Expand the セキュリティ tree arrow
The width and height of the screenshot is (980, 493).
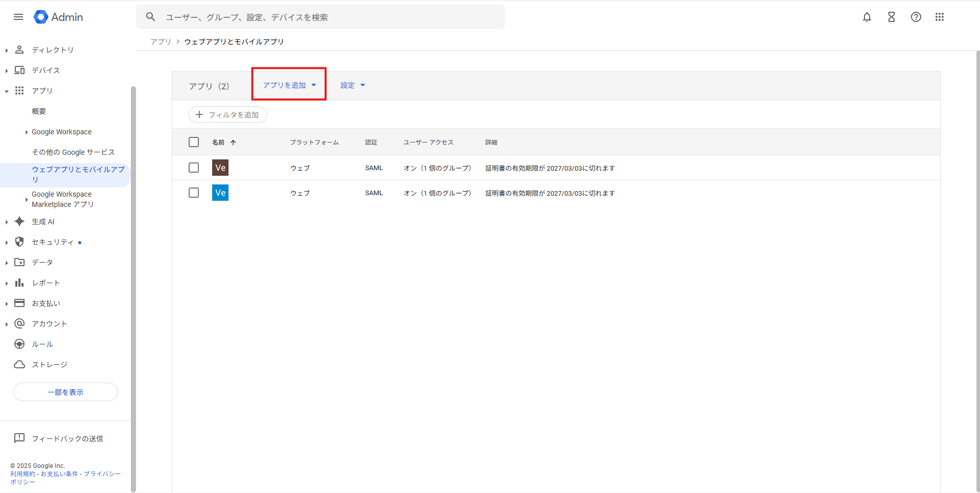[x=7, y=242]
